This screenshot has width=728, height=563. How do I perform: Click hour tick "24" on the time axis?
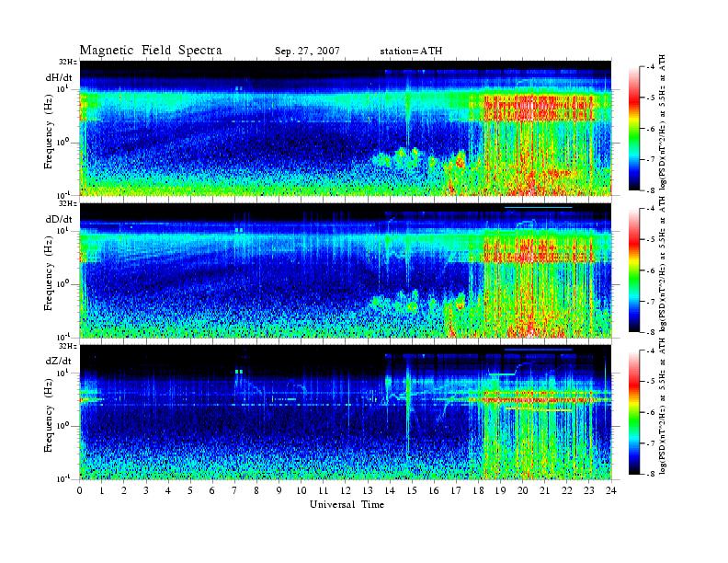(611, 490)
